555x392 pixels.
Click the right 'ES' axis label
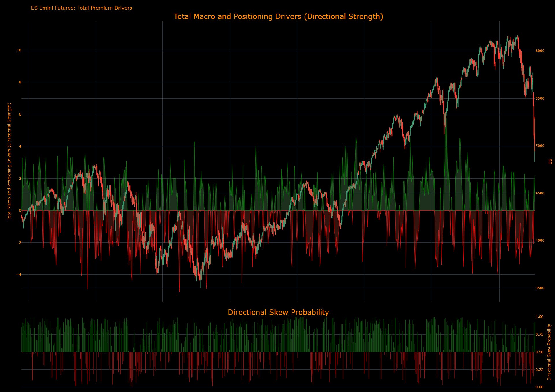coord(550,161)
